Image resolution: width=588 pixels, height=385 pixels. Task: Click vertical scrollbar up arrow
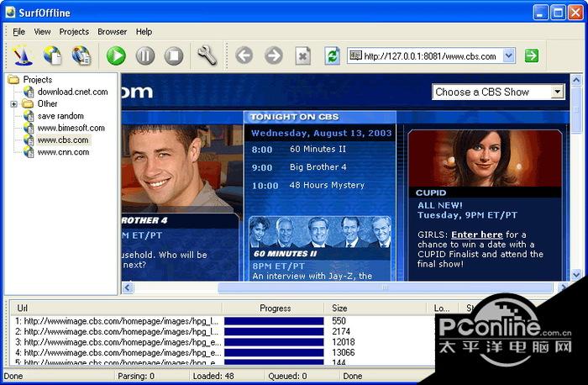pos(576,80)
